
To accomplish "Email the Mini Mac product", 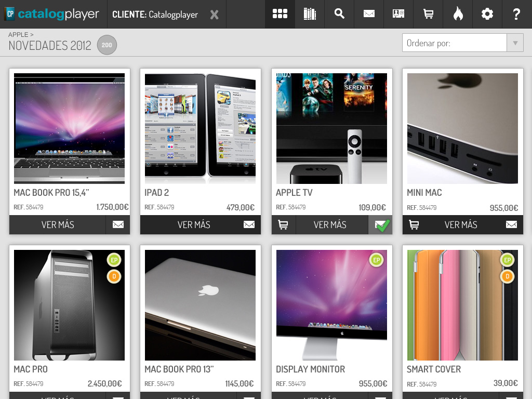I will pyautogui.click(x=511, y=224).
